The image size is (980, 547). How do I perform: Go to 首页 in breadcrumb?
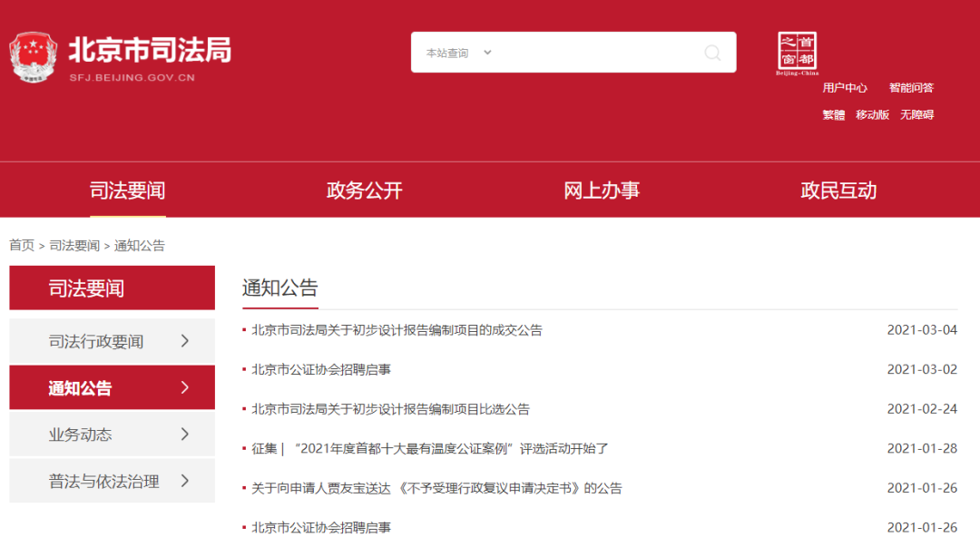22,245
